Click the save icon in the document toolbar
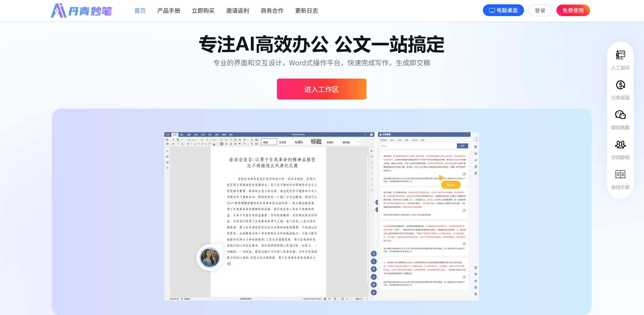The image size is (644, 315). 167,140
